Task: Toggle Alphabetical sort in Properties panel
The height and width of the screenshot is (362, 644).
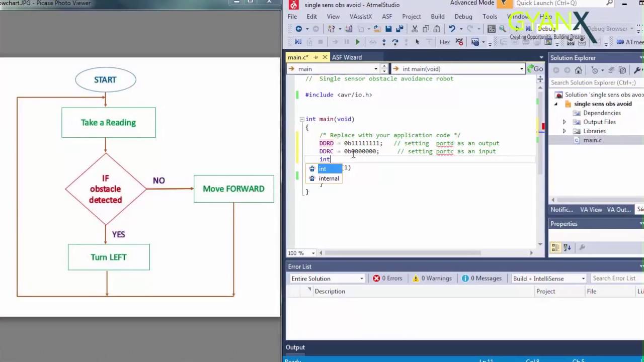Action: (x=567, y=247)
